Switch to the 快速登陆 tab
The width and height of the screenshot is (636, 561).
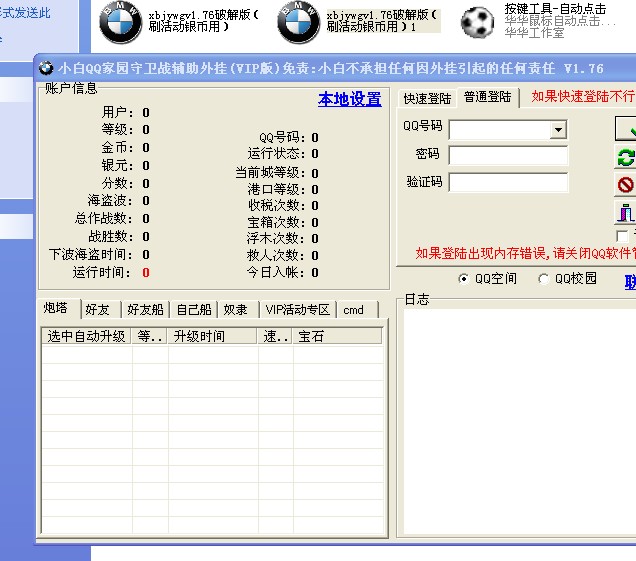tap(427, 98)
